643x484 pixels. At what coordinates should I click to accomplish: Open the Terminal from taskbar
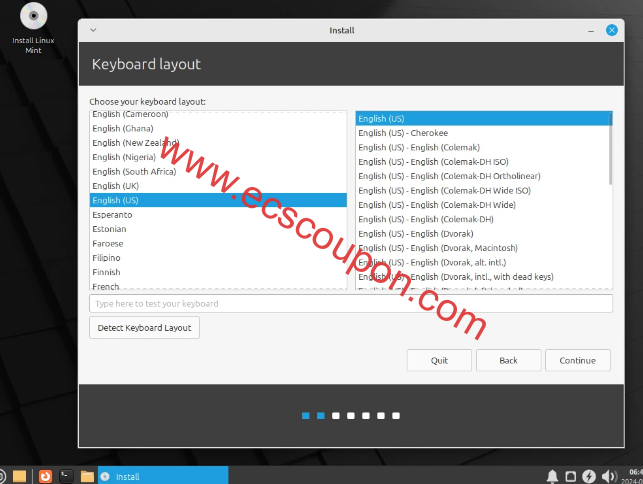tap(66, 476)
